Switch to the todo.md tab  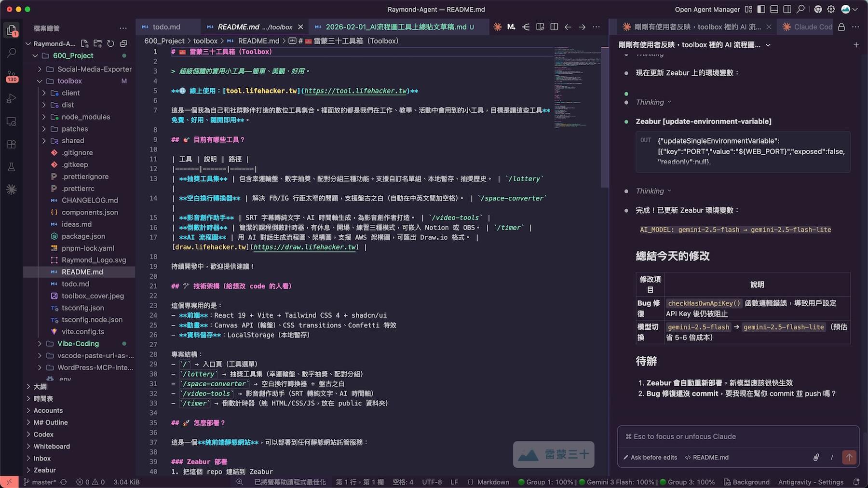point(166,27)
